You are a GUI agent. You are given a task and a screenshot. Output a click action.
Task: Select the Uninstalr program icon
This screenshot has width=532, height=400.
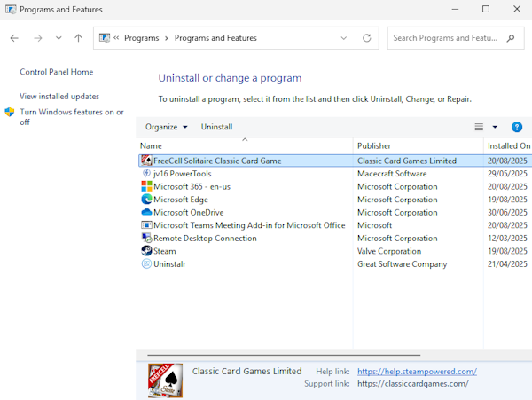pyautogui.click(x=146, y=263)
